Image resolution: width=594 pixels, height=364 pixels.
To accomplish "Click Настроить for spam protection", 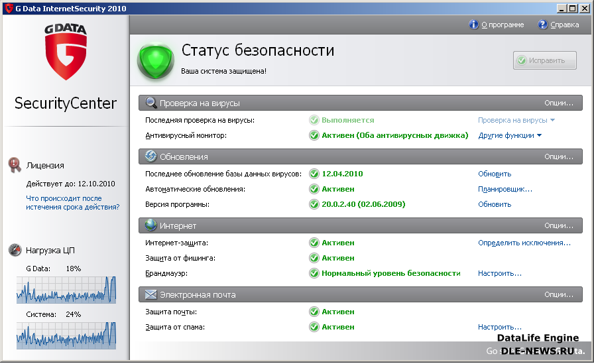I will click(x=500, y=327).
